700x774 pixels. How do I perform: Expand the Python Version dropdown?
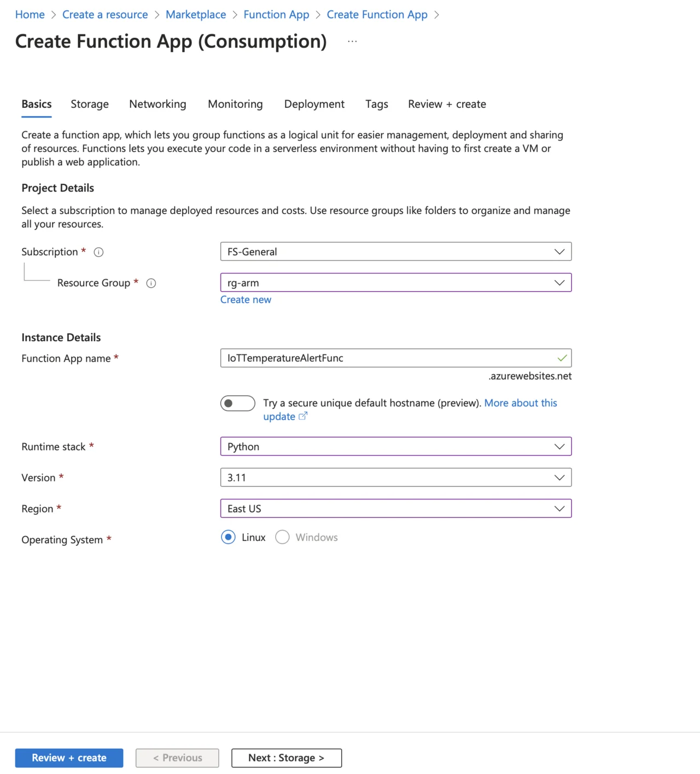point(395,478)
